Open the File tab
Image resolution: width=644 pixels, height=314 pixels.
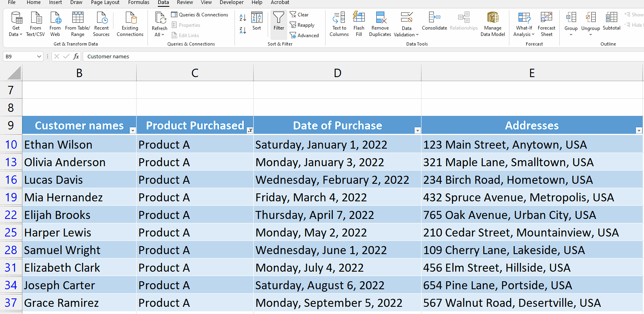tap(12, 2)
